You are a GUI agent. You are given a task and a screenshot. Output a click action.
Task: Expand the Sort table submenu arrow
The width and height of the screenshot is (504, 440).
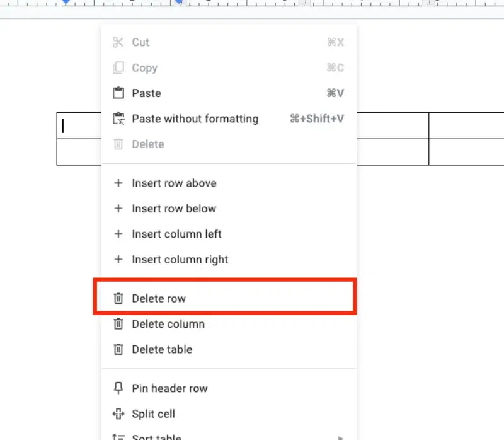click(341, 436)
